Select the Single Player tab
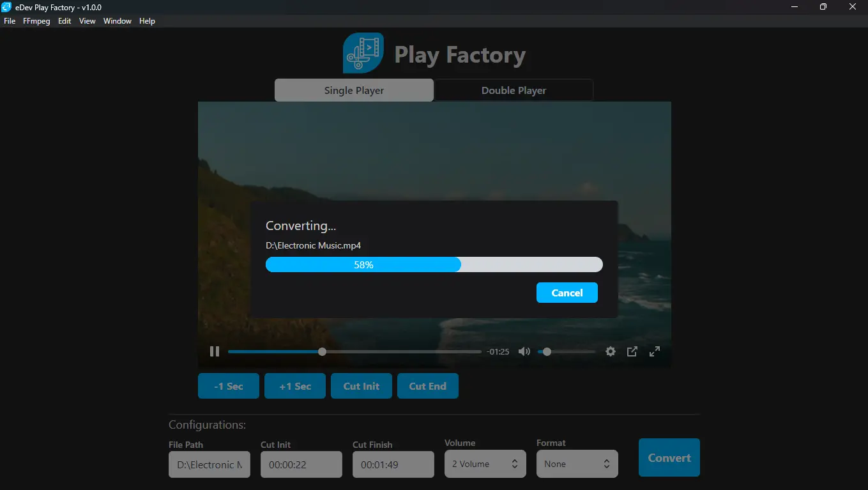Screen dimensions: 868x490 tap(354, 90)
